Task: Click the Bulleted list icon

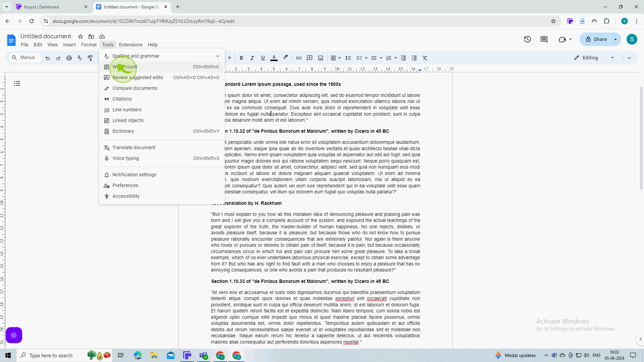Action: click(374, 58)
